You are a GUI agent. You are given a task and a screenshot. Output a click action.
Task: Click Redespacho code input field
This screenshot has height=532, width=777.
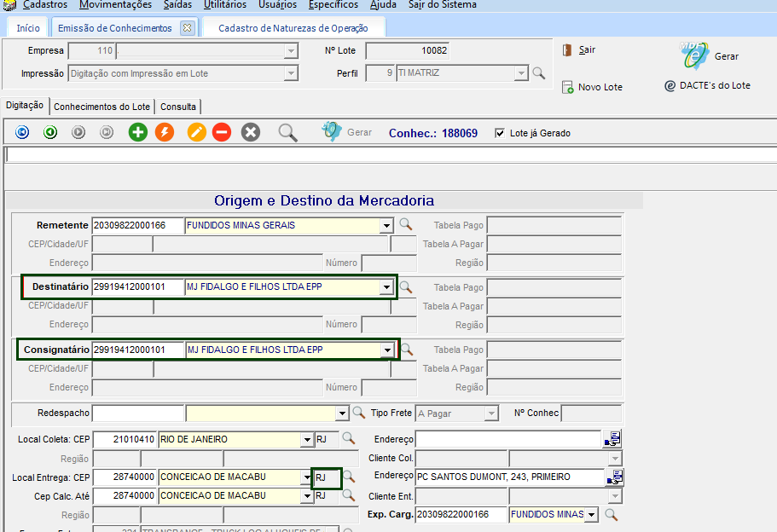(138, 413)
